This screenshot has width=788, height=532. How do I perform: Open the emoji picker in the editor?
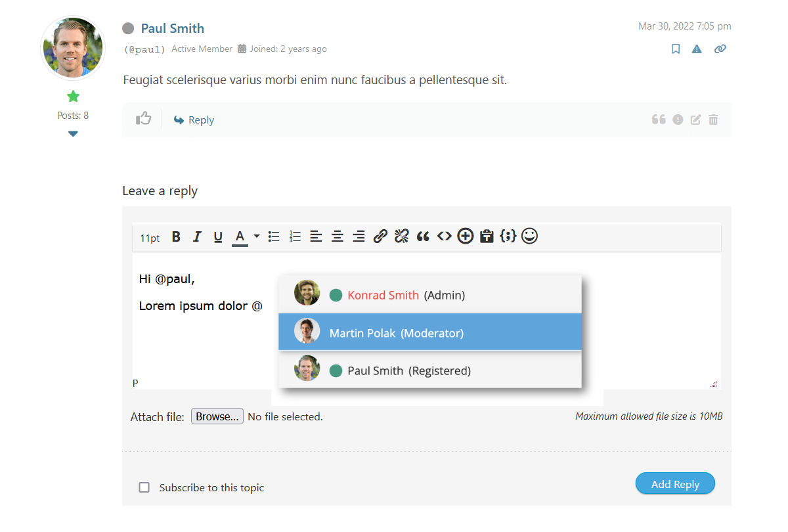(529, 236)
